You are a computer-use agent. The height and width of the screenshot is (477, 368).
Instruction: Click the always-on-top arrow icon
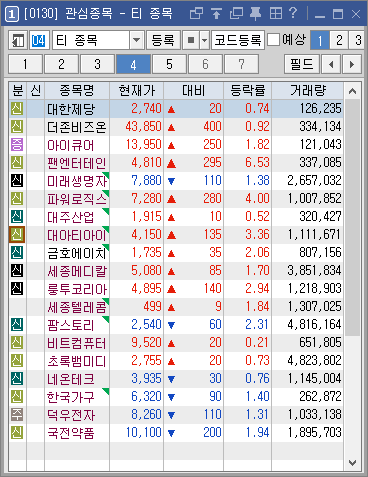pos(216,14)
